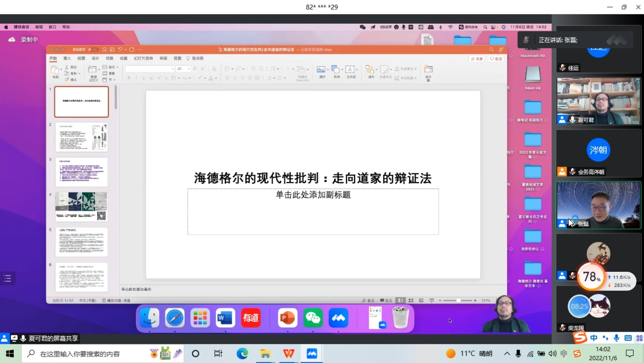Click the Reset (重置) button

pos(108,73)
